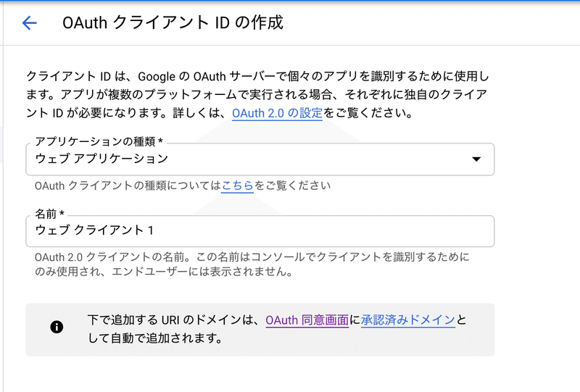Click the selected ウェブ アプリケーション value text
The image size is (580, 392).
tap(101, 159)
